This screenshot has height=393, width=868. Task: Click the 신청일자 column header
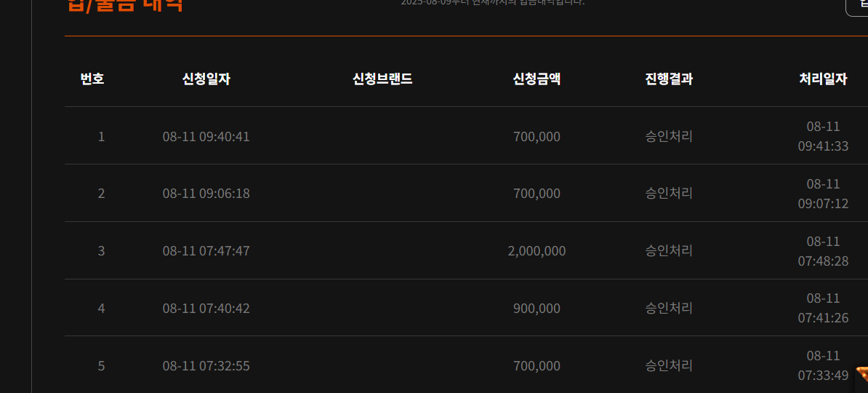click(x=206, y=79)
